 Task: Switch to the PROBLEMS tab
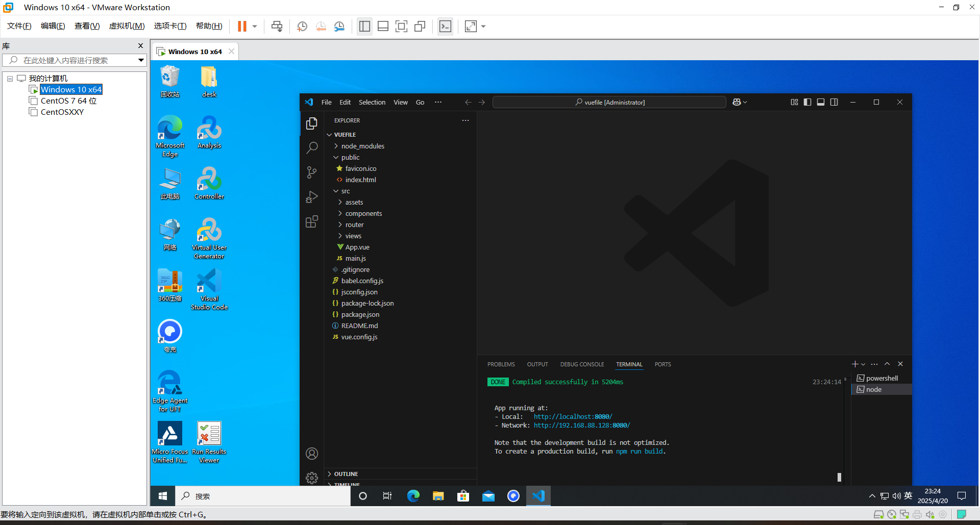501,364
